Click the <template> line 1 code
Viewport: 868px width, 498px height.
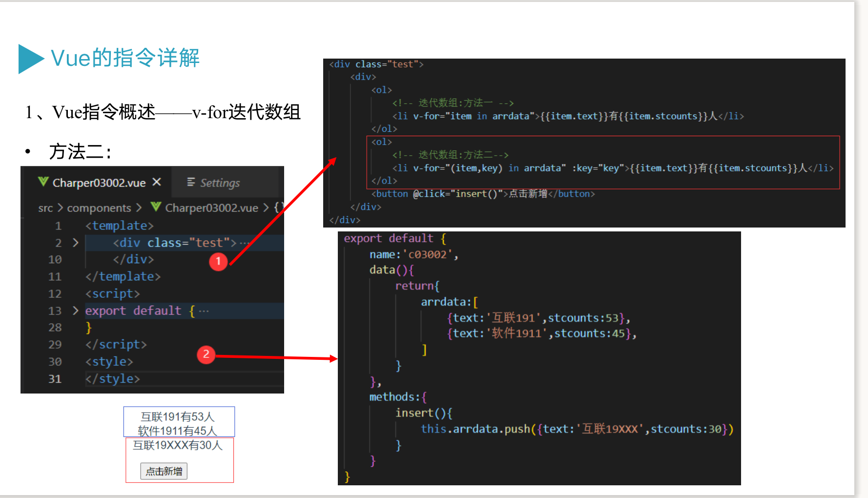coord(120,226)
